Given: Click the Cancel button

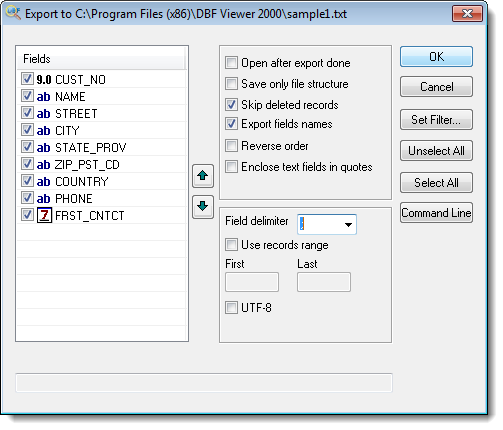Looking at the screenshot, I should pyautogui.click(x=436, y=87).
